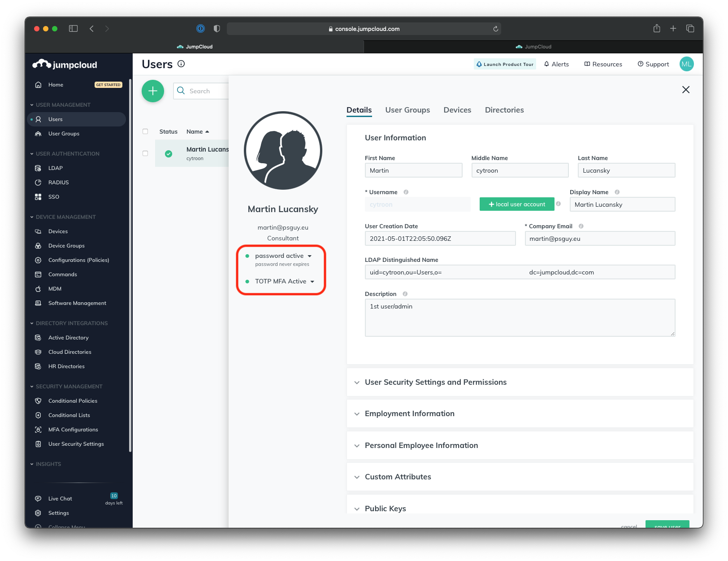Click the First Name field
This screenshot has width=728, height=561.
click(x=413, y=170)
